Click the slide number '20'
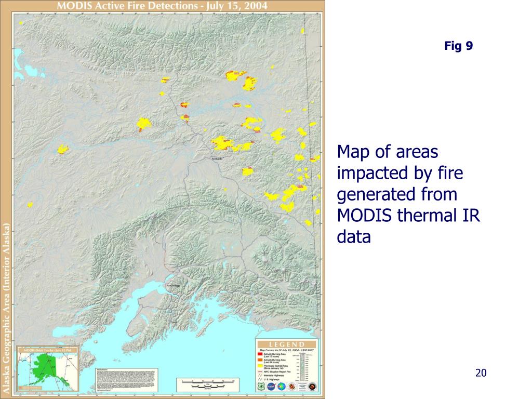Viewport: 532px width, 399px height. [x=481, y=373]
